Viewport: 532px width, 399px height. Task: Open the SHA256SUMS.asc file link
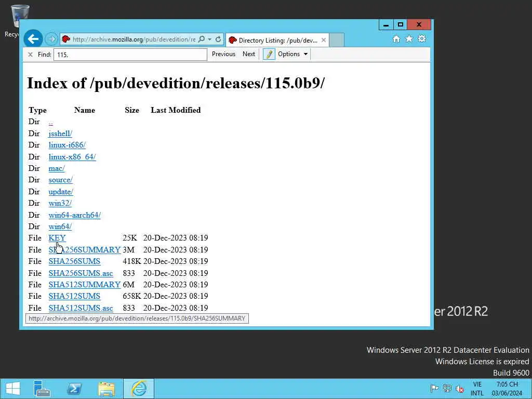point(81,273)
